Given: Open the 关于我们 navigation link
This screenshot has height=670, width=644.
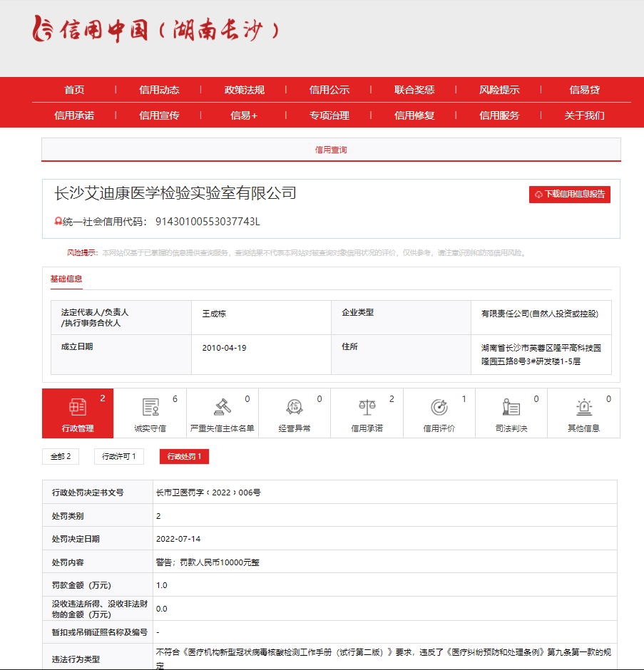Looking at the screenshot, I should (584, 115).
